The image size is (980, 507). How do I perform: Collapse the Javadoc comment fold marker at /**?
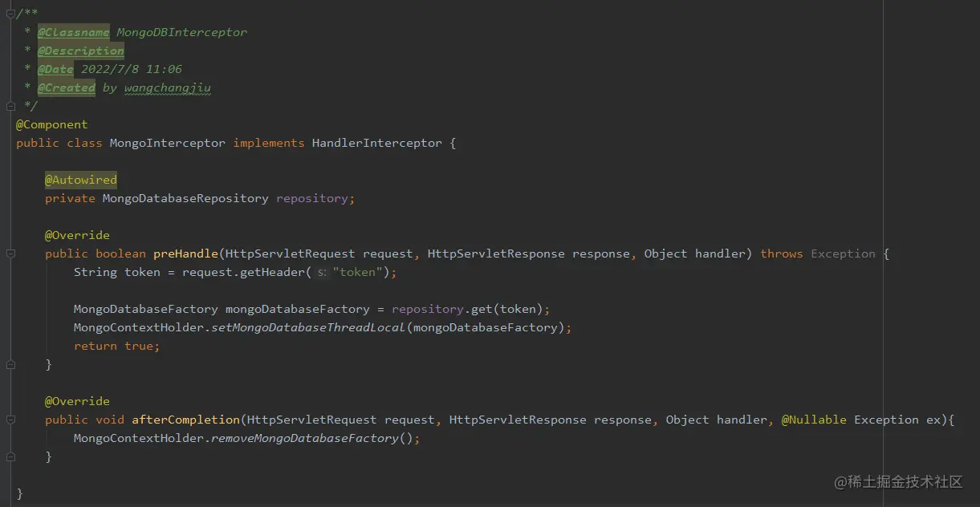click(10, 13)
